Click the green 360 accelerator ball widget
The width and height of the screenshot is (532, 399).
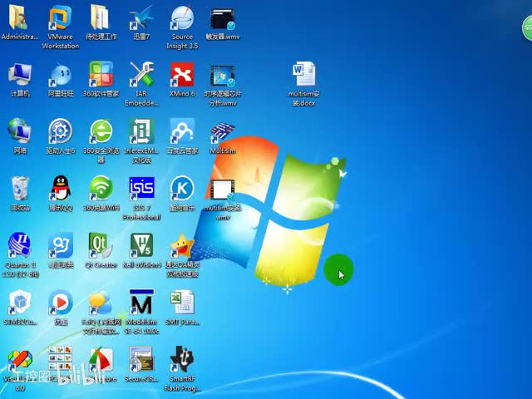pyautogui.click(x=527, y=27)
